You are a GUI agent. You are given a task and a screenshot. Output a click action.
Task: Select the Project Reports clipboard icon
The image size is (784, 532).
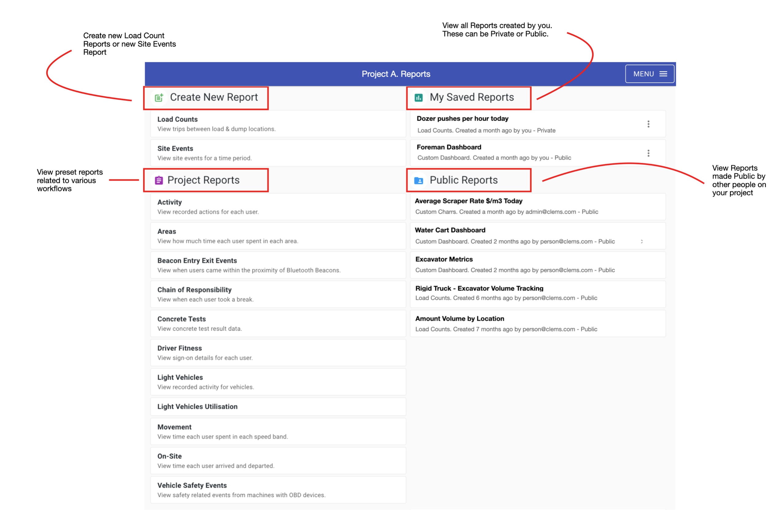159,180
